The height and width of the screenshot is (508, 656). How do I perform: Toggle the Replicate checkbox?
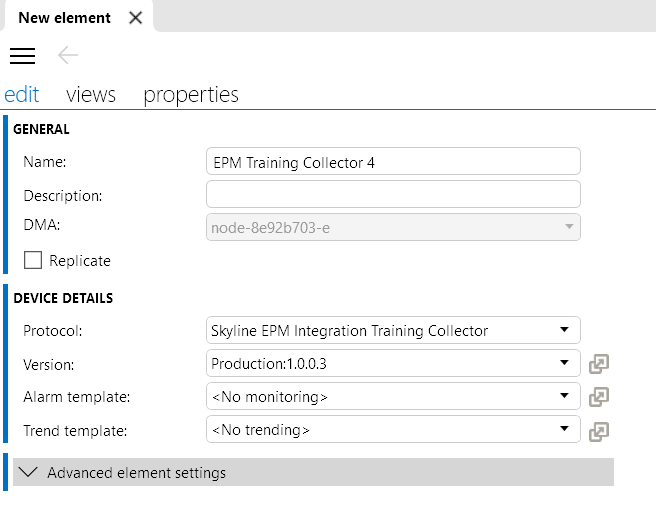coord(33,260)
